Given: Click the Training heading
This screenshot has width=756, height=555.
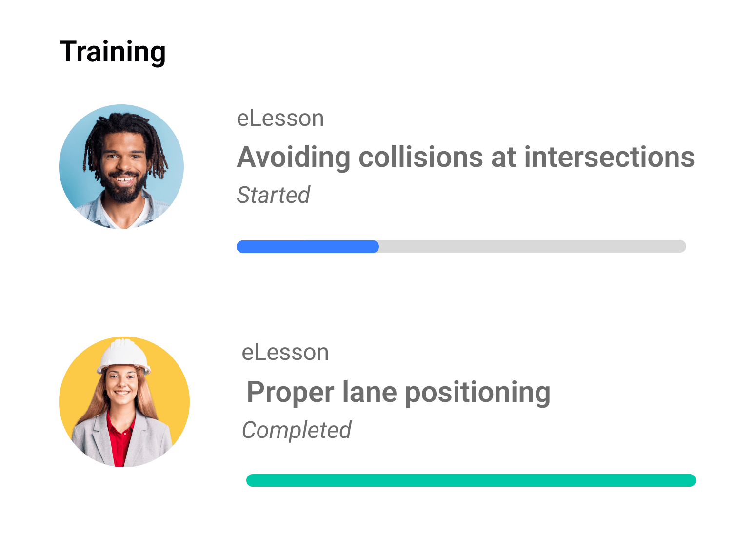Looking at the screenshot, I should pyautogui.click(x=113, y=52).
